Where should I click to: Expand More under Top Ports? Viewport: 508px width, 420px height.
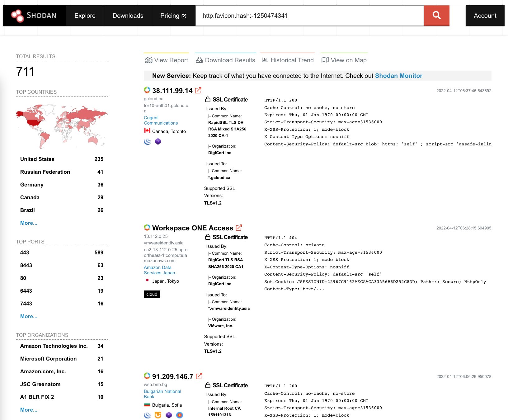(x=28, y=316)
